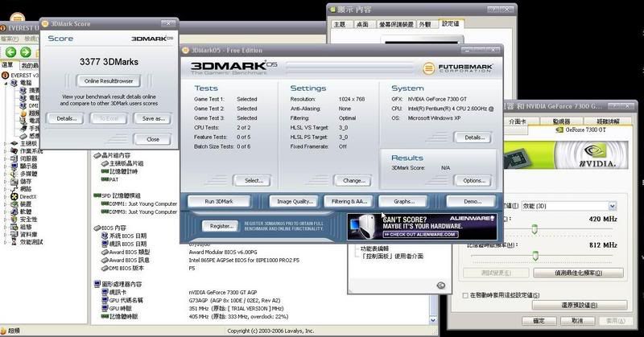Click the DMI icon under 電腦
Image resolution: width=644 pixels, height=337 pixels.
point(23,105)
